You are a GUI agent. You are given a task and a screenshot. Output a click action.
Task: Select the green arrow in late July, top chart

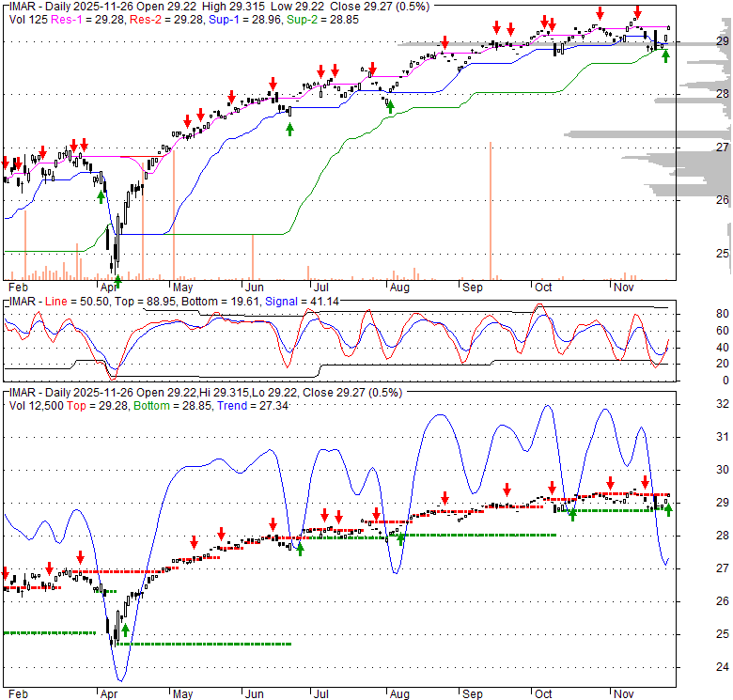pyautogui.click(x=390, y=106)
